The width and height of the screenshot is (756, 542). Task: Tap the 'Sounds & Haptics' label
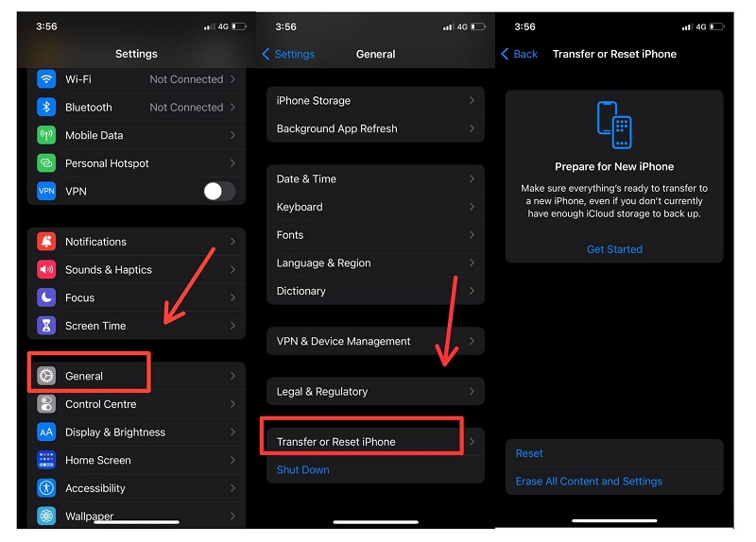(109, 270)
